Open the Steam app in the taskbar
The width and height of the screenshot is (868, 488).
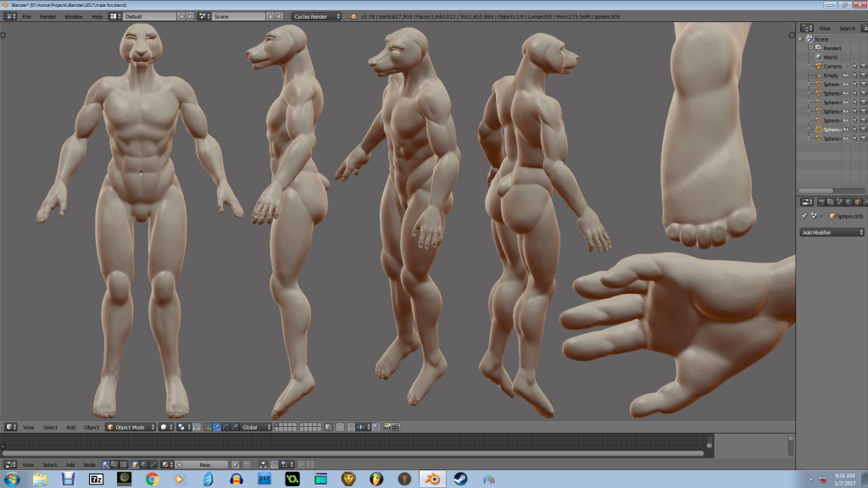pyautogui.click(x=460, y=479)
